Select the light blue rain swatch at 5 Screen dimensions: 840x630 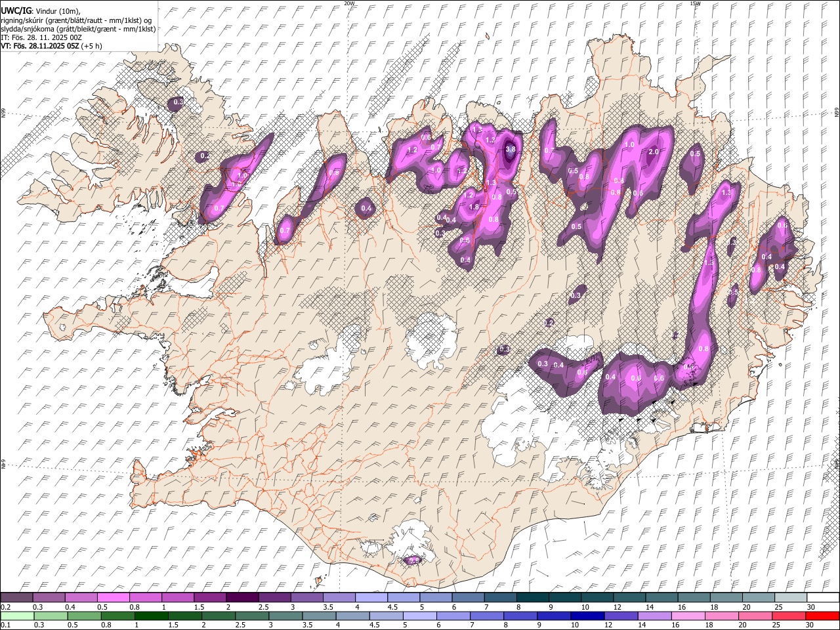click(419, 616)
